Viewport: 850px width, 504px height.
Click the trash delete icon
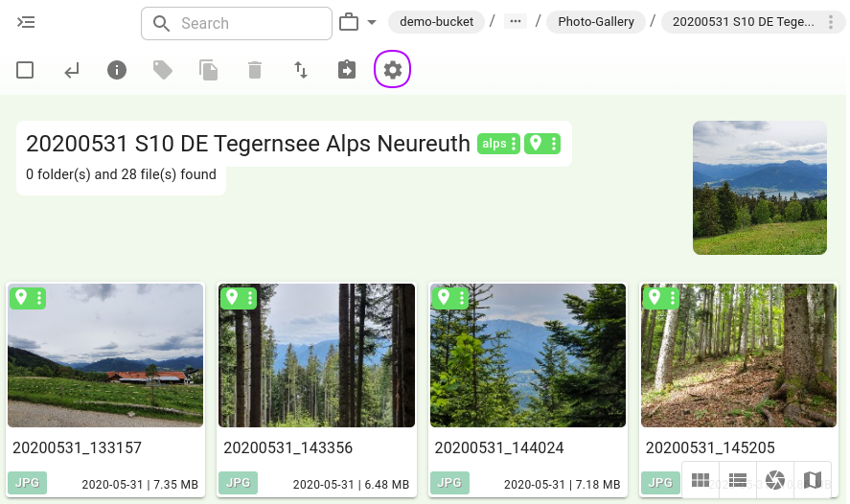(254, 70)
